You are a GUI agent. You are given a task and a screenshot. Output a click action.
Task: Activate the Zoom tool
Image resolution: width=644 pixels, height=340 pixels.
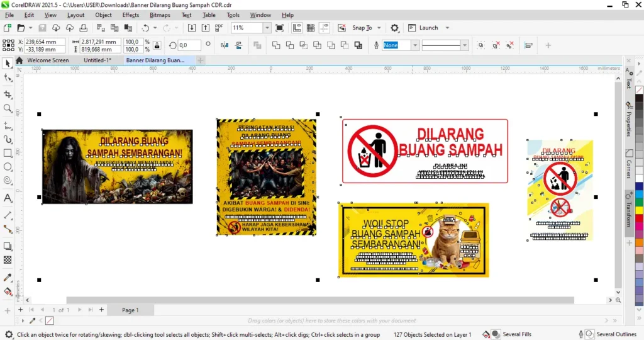click(x=8, y=108)
